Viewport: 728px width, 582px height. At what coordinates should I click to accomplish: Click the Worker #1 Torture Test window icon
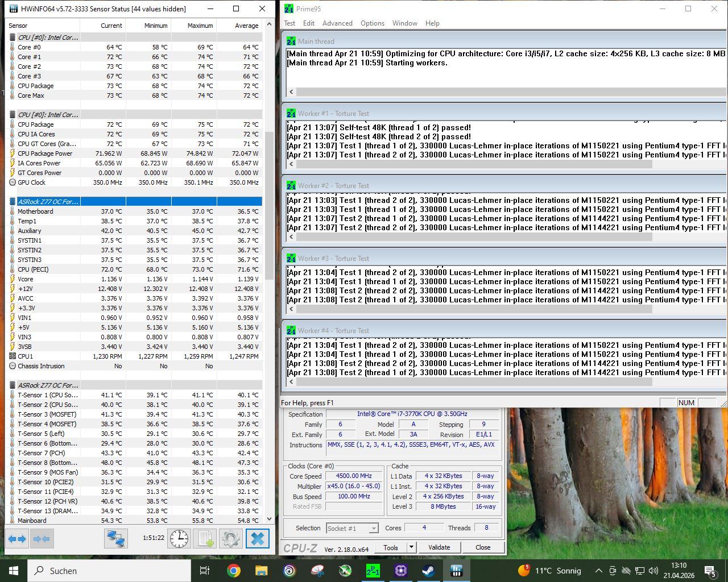[x=291, y=114]
